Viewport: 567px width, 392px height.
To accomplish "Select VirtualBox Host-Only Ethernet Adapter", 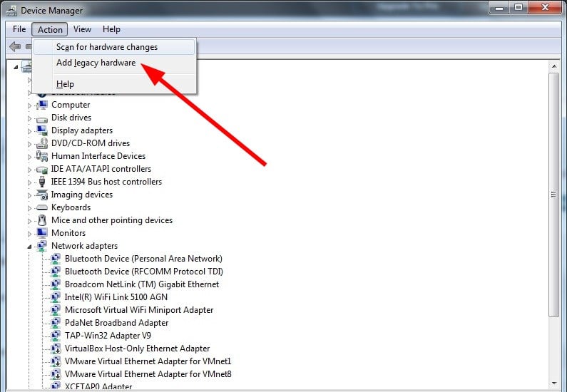I will pos(137,349).
